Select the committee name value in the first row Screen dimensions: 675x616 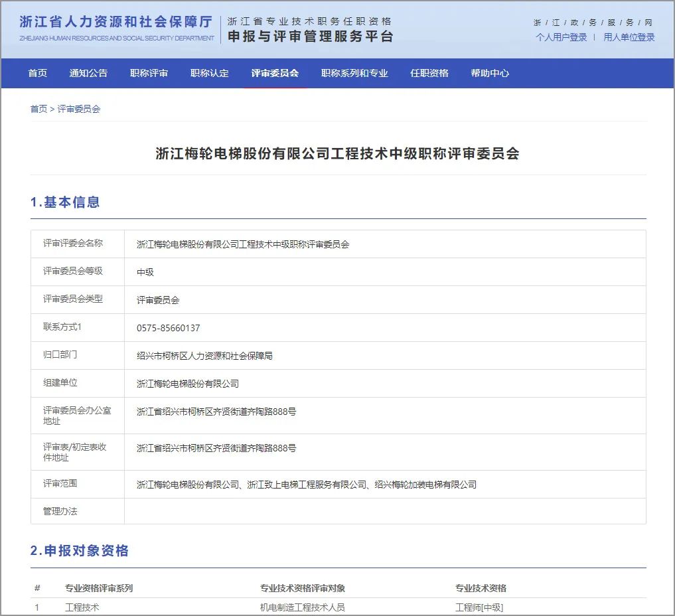coord(243,244)
